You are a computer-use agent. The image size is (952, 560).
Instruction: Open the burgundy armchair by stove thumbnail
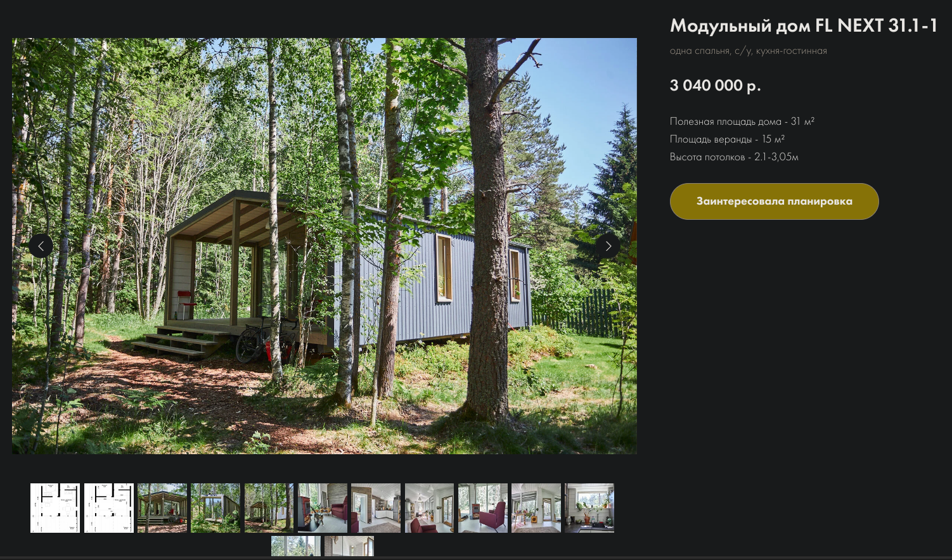click(x=483, y=508)
